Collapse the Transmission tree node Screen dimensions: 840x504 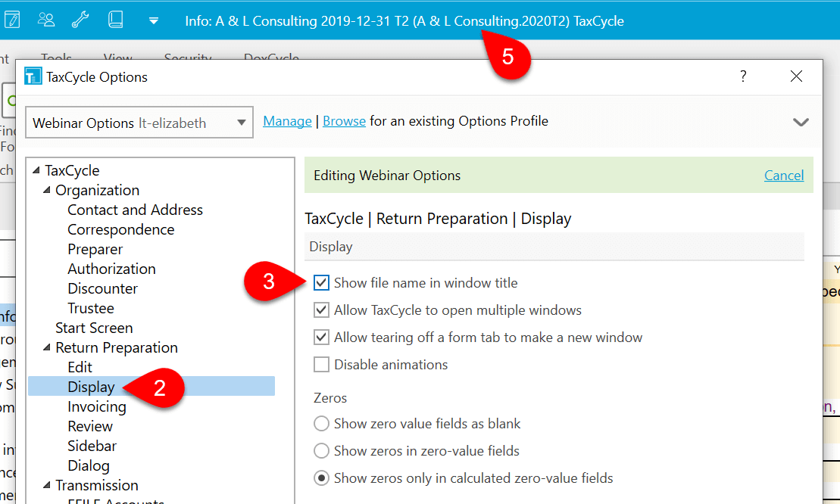coord(47,485)
